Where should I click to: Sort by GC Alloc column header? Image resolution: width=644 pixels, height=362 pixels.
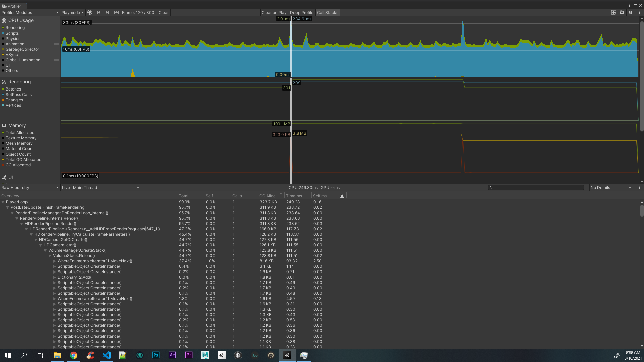(x=267, y=196)
